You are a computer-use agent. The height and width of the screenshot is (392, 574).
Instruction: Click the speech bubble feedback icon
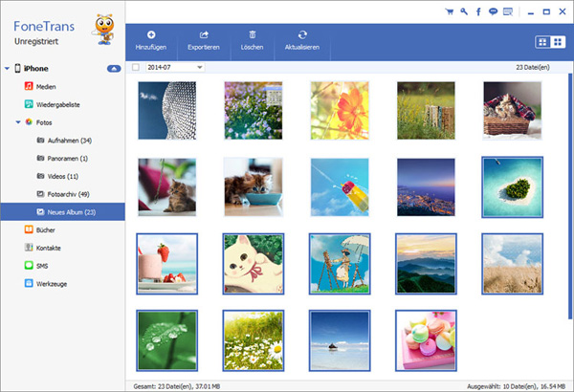pos(493,12)
